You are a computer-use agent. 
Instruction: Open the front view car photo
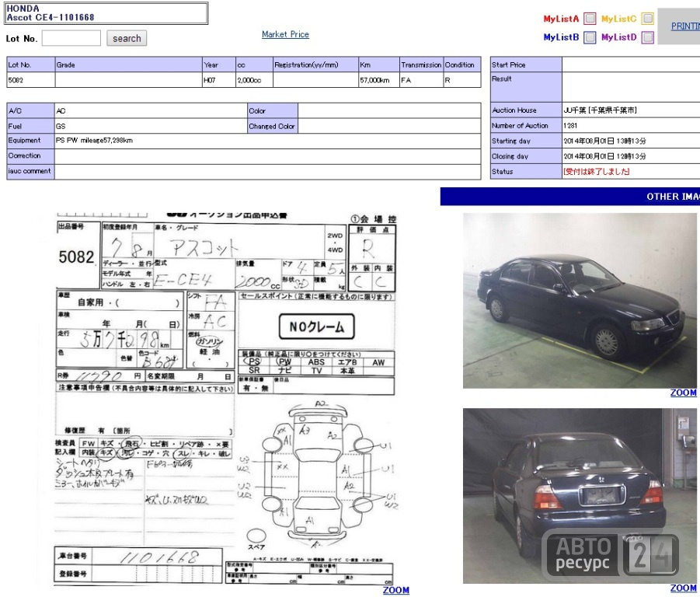(580, 301)
